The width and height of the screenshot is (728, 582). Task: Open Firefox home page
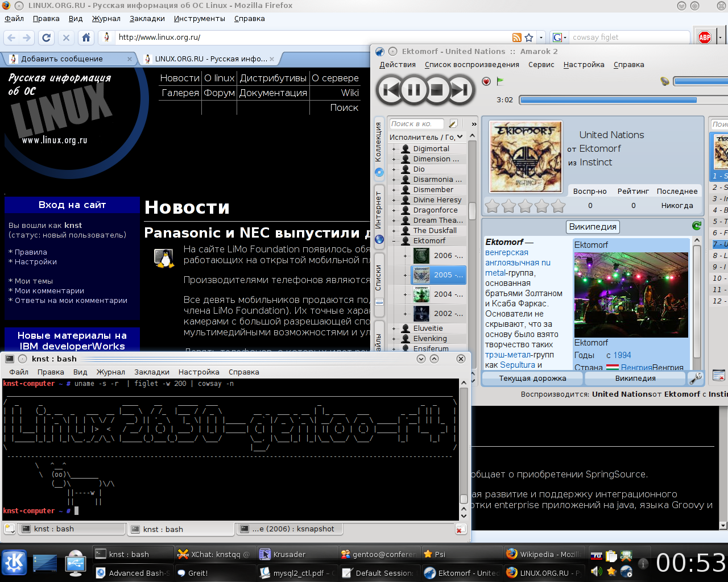click(86, 38)
